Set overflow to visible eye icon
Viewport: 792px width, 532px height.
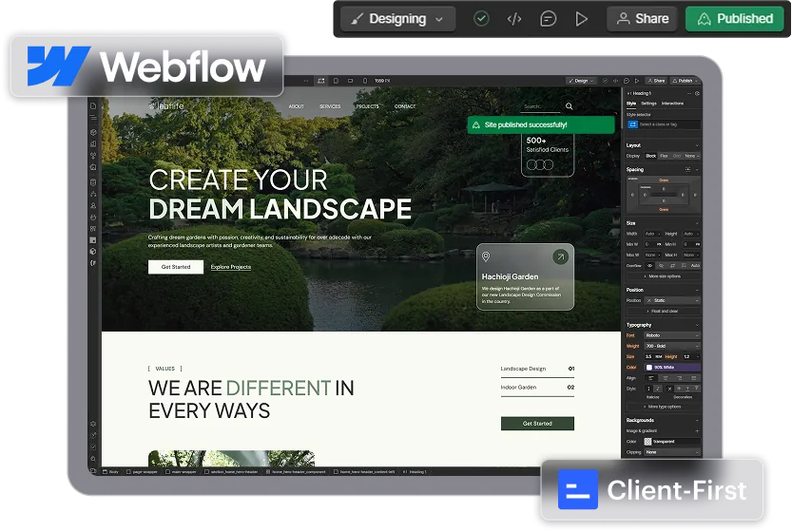[x=650, y=265]
